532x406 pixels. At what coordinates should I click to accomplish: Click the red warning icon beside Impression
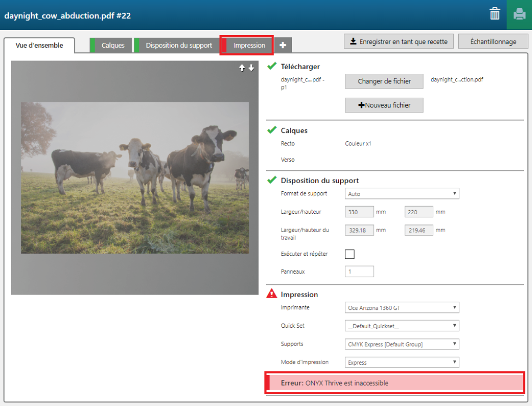(272, 294)
